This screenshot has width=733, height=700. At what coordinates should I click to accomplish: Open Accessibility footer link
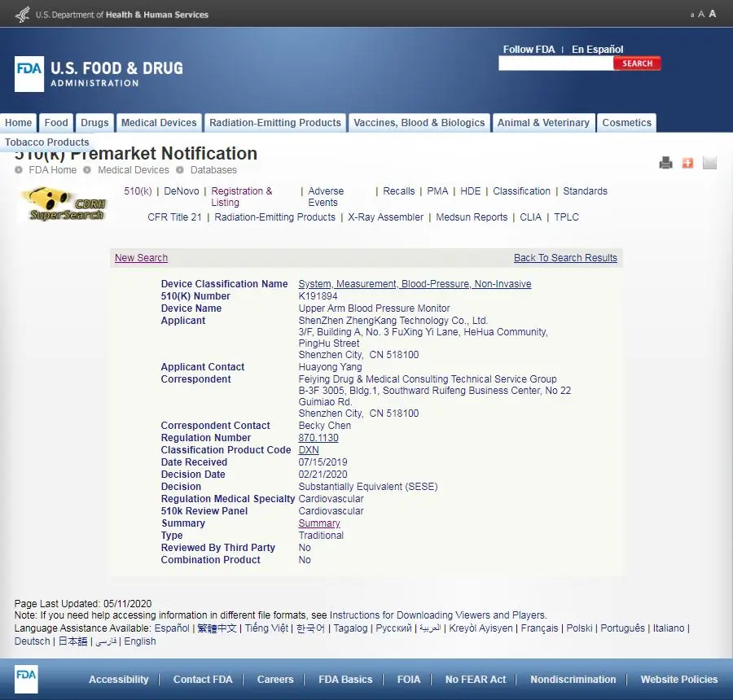point(119,680)
